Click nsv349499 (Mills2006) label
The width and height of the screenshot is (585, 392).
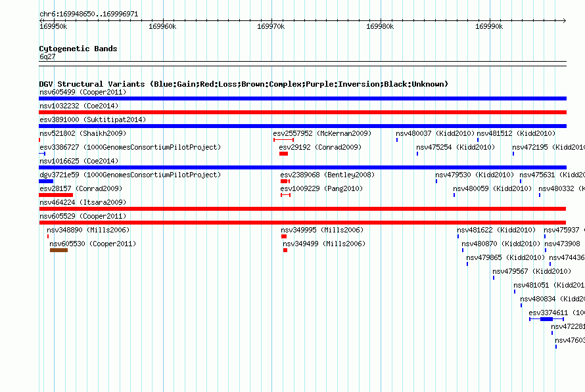click(x=324, y=244)
